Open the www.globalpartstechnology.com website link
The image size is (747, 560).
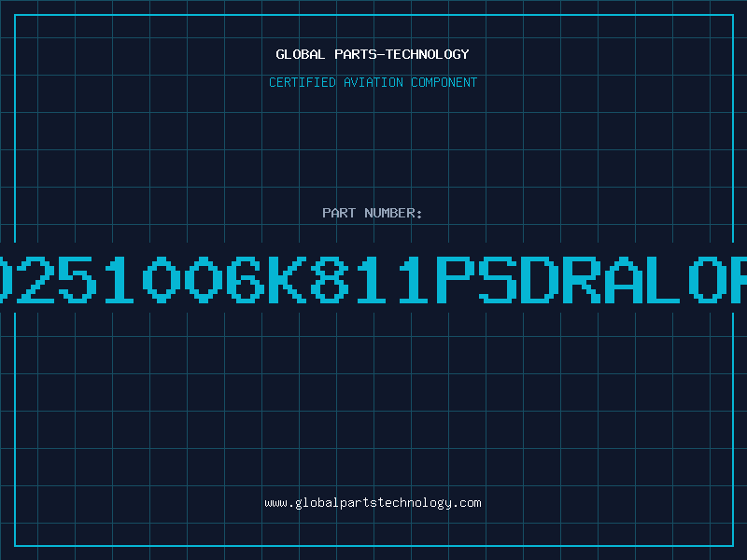point(373,503)
